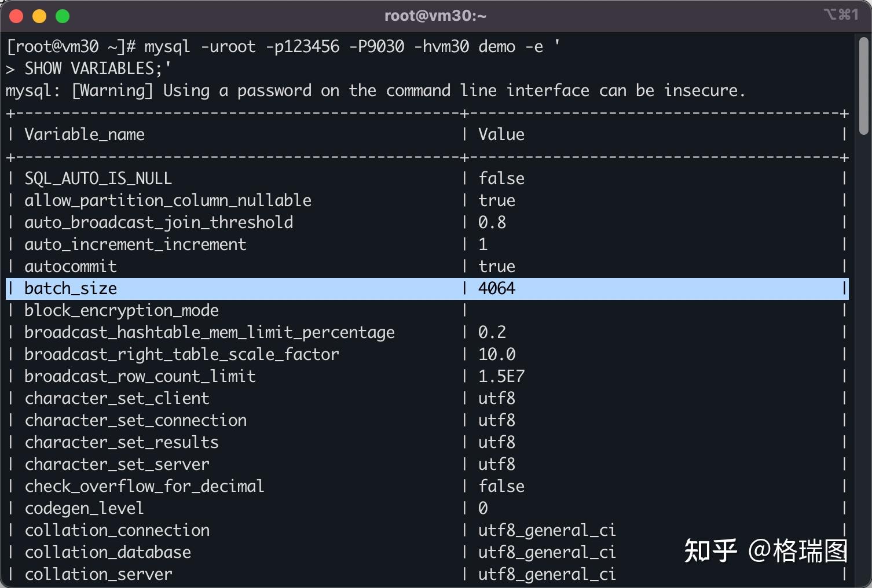Screen dimensions: 872x588
Task: Click the root@vm30:~ window title
Action: (x=435, y=16)
